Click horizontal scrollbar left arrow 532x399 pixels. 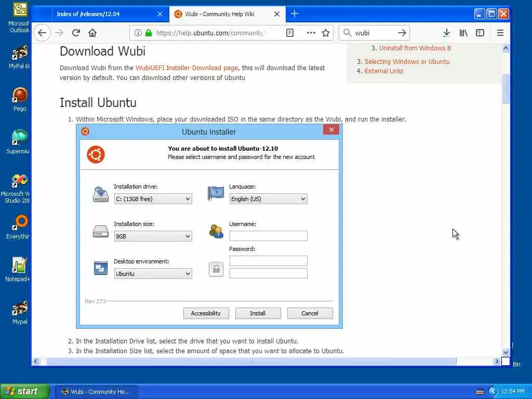(x=36, y=362)
